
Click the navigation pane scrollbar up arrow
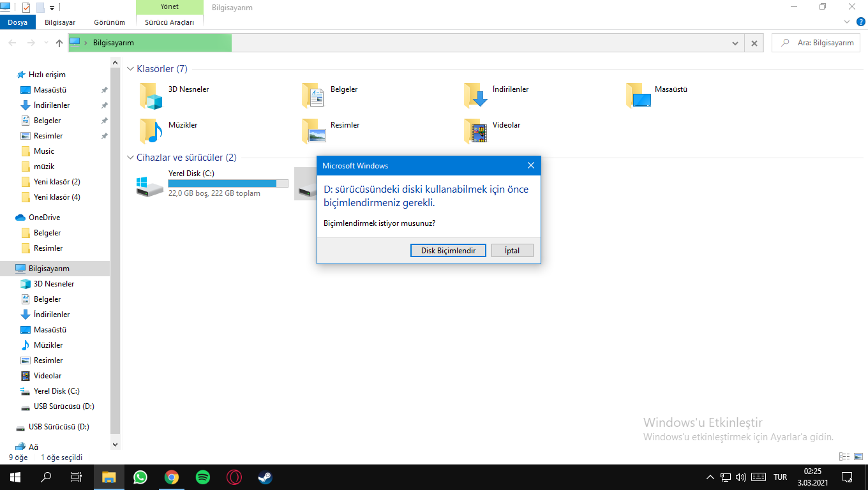[x=116, y=63]
